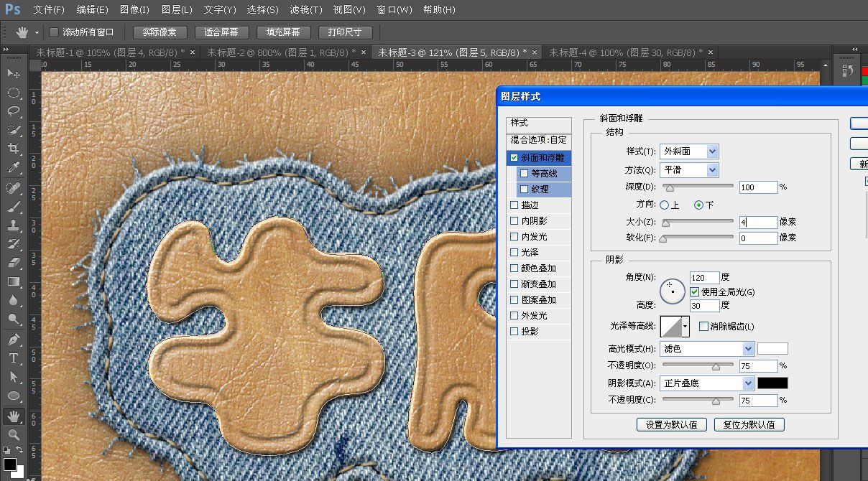Click the 角度 value field
The width and height of the screenshot is (868, 481).
point(704,277)
